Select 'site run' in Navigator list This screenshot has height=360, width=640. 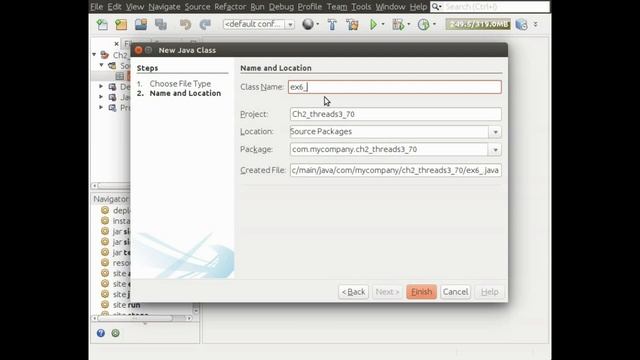click(127, 305)
